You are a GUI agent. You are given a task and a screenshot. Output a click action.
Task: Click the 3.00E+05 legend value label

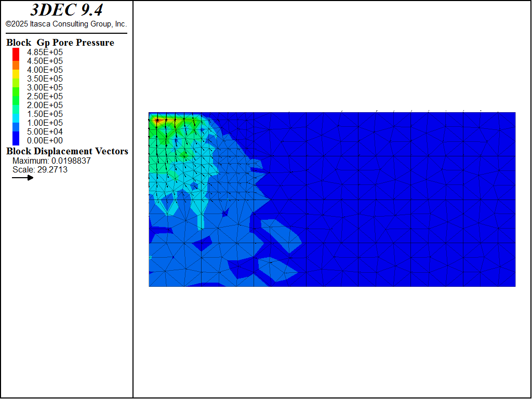coord(45,87)
